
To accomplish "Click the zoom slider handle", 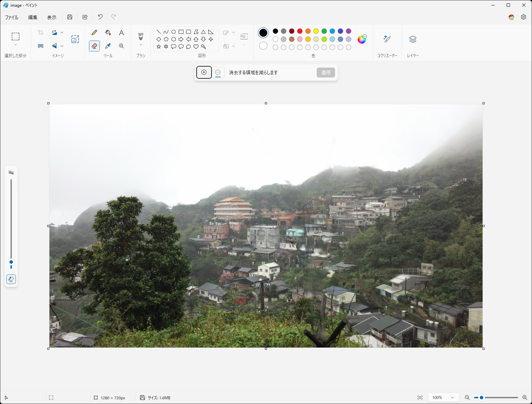I will [x=482, y=398].
